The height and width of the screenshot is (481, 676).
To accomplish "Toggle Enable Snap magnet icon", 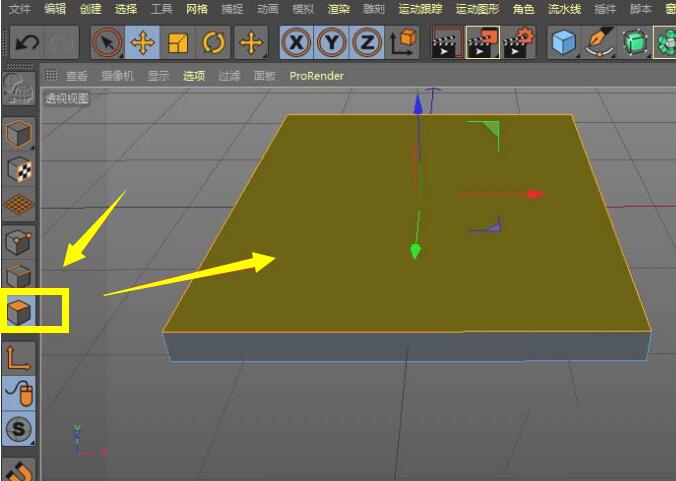I will tap(19, 470).
